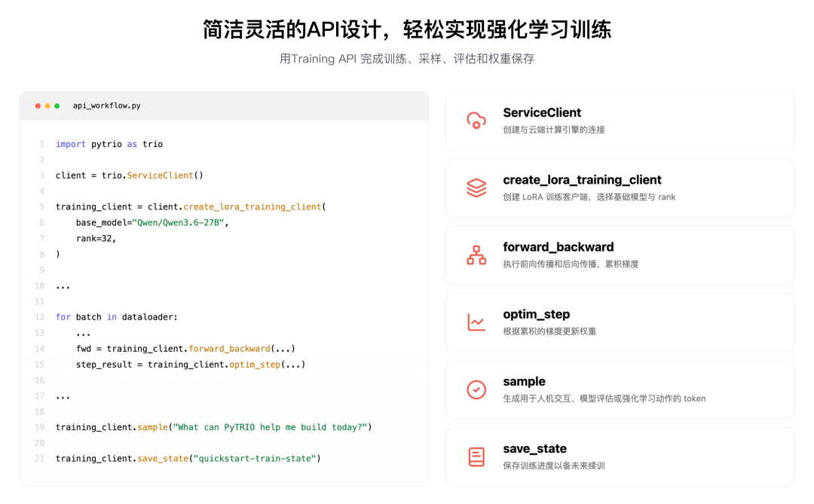This screenshot has width=814, height=504.
Task: Click the sample description ending with token
Action: (x=604, y=399)
